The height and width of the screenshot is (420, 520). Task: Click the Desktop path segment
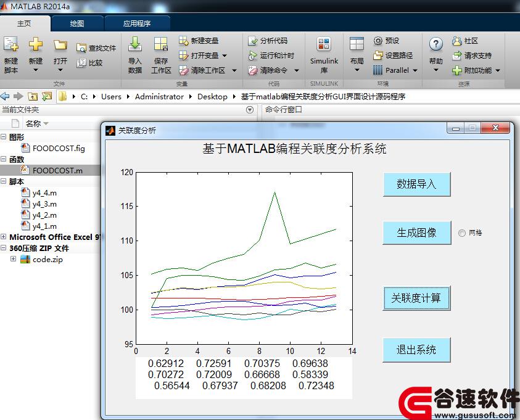212,96
